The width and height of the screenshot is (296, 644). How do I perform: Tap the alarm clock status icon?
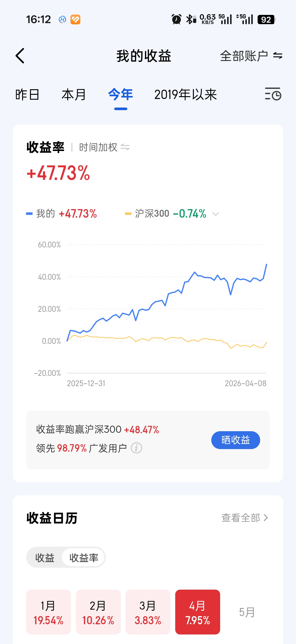pos(176,20)
